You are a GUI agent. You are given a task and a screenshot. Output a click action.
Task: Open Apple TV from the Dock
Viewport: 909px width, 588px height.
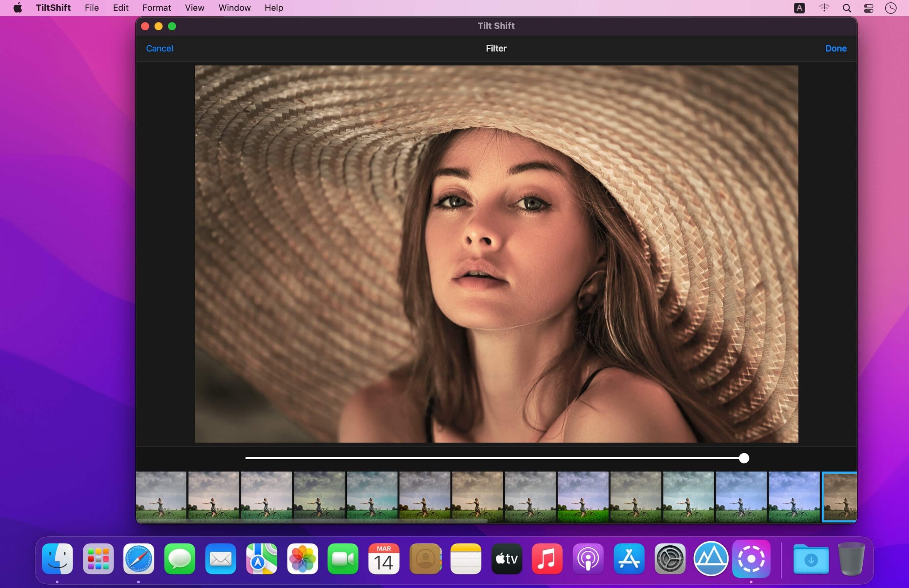(x=506, y=558)
